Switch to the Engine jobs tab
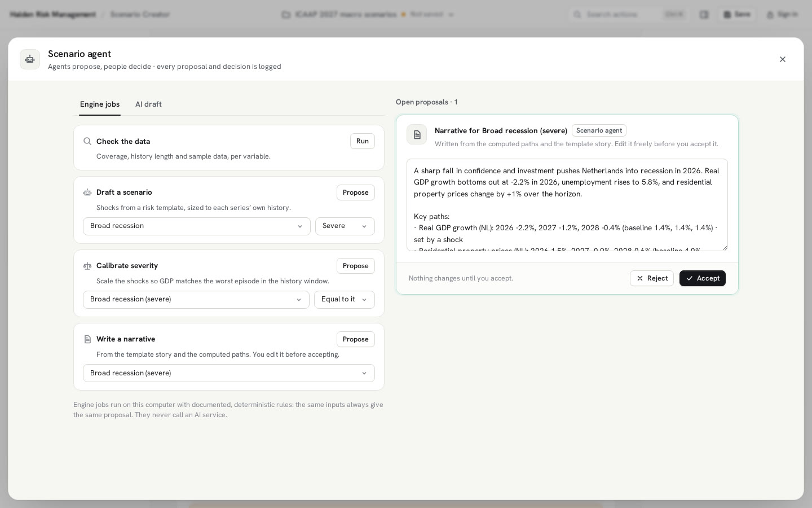The image size is (812, 508). [100, 104]
